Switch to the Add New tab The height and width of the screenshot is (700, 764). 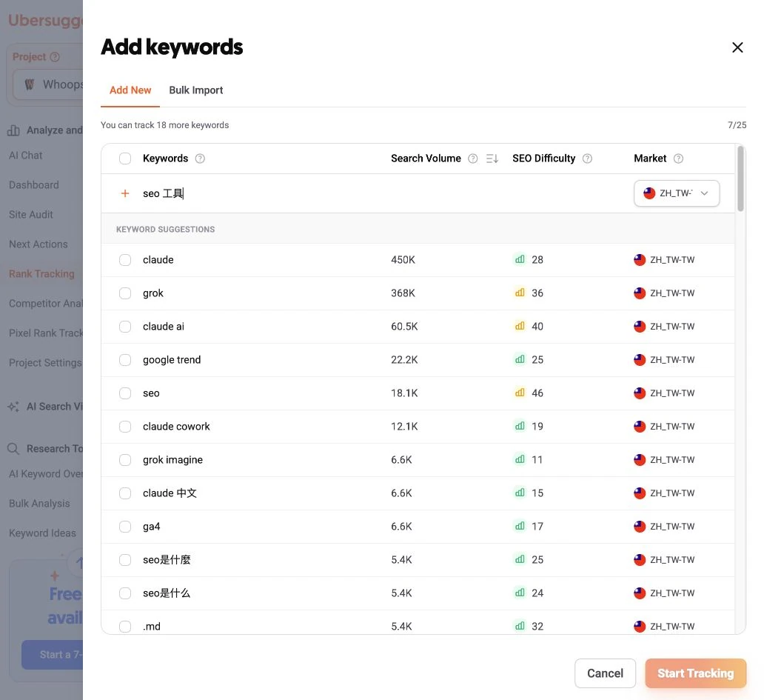tap(130, 90)
